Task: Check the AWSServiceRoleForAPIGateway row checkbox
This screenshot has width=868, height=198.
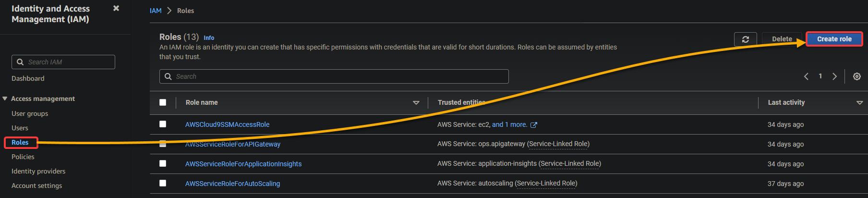Action: pyautogui.click(x=163, y=144)
